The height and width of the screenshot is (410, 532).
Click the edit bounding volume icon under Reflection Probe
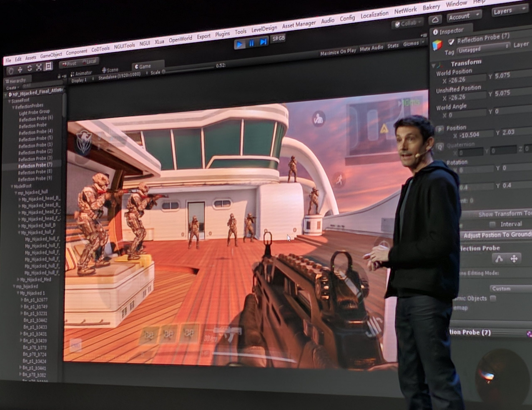(x=499, y=259)
